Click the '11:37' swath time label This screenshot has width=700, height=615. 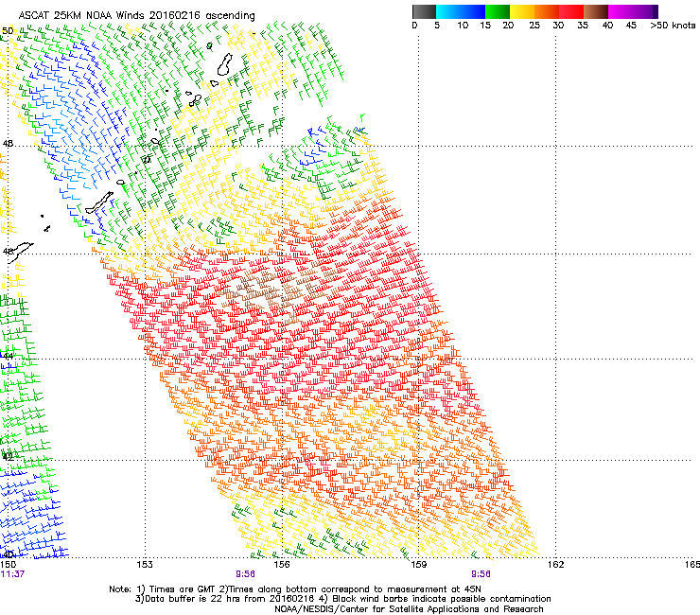click(12, 574)
